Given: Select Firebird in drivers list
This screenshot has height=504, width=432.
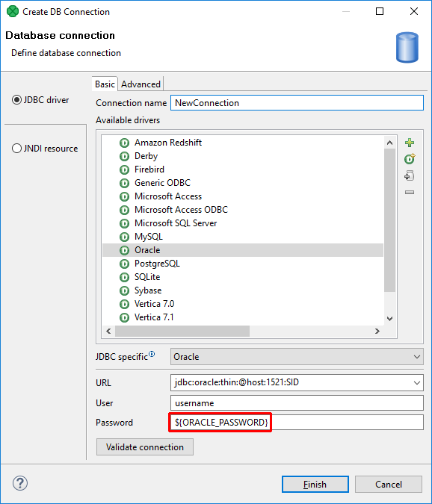Looking at the screenshot, I should pos(149,169).
